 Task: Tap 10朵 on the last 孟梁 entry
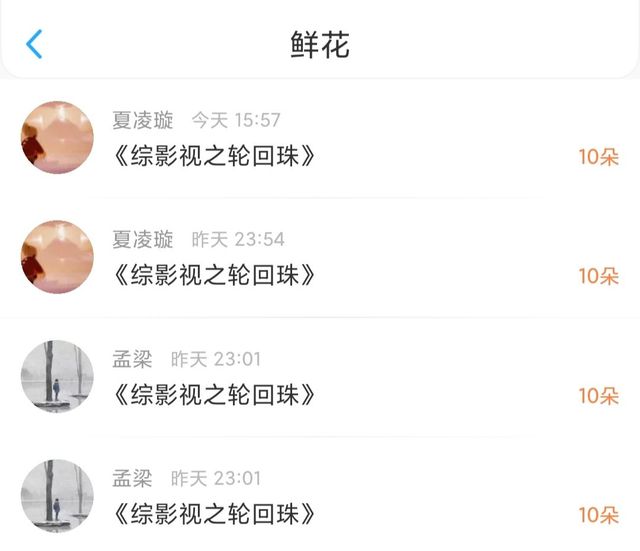coord(598,515)
